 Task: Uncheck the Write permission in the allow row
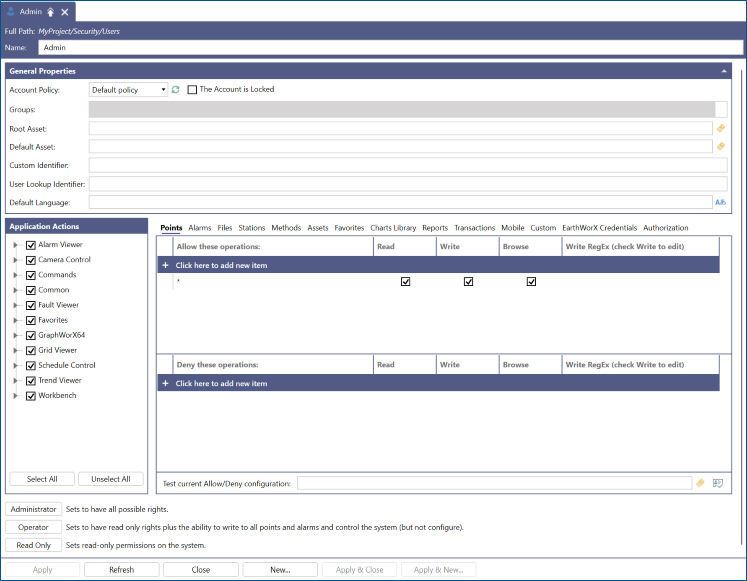pos(468,282)
